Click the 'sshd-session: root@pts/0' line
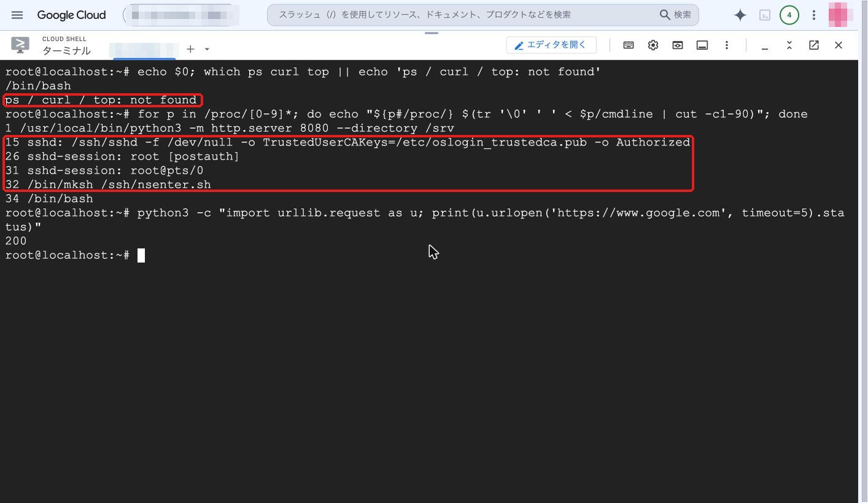This screenshot has height=503, width=868. point(104,171)
